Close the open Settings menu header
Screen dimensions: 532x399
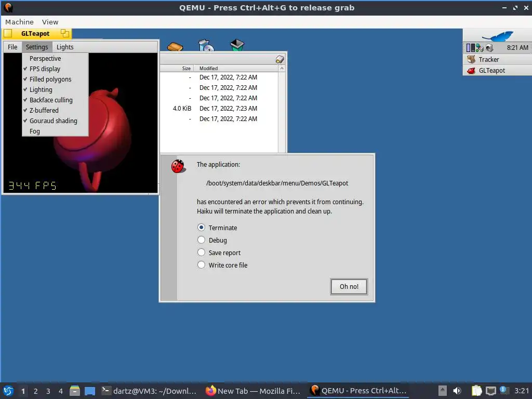tap(37, 47)
